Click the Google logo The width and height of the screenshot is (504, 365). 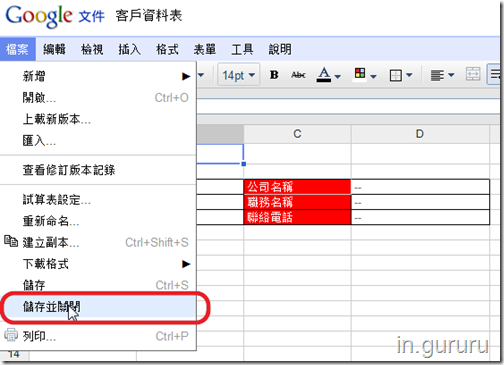(39, 16)
